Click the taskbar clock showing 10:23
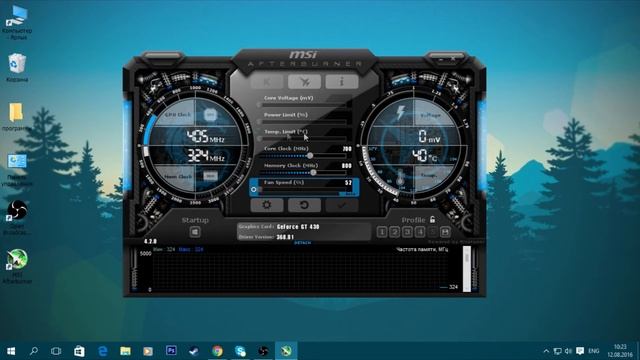Screen dimensions: 640x360 pos(620,351)
